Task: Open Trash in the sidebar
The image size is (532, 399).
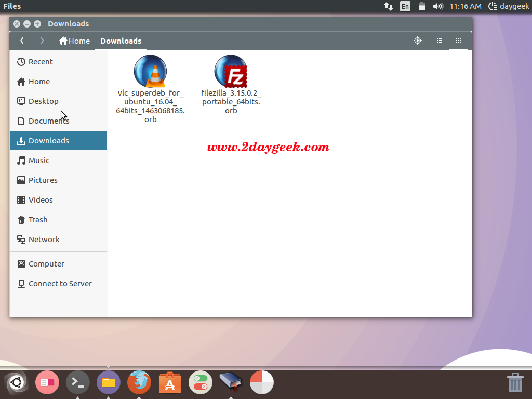Action: pyautogui.click(x=58, y=220)
